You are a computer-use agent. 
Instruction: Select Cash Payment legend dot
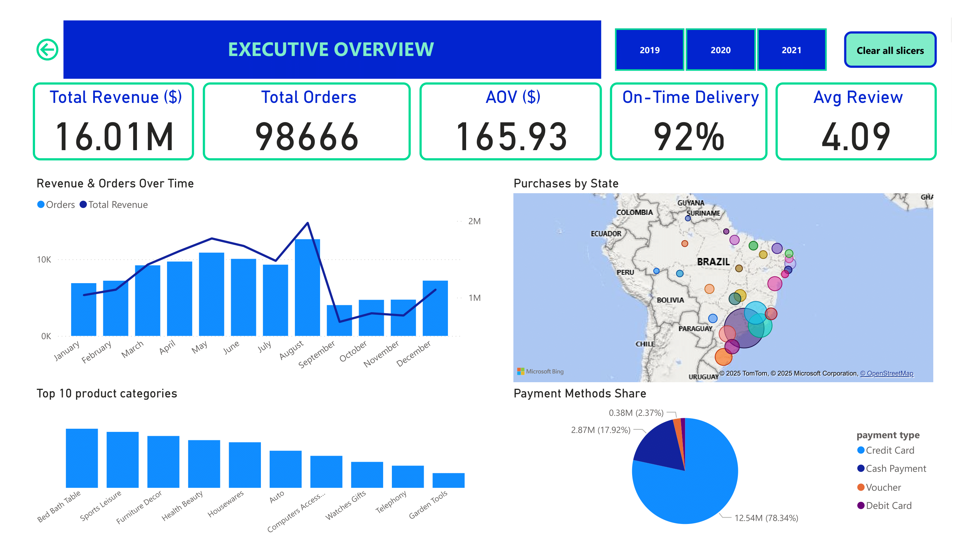[x=860, y=468]
